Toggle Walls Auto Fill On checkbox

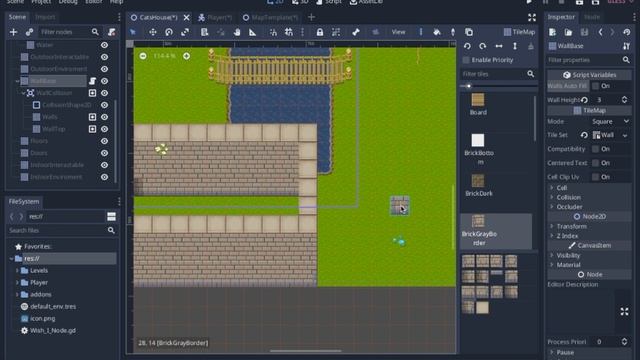[x=596, y=86]
